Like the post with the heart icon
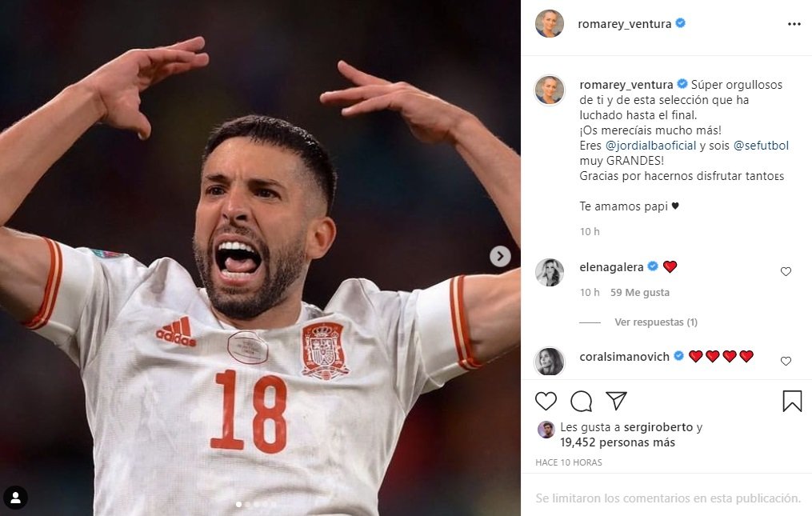This screenshot has height=516, width=812. (546, 401)
